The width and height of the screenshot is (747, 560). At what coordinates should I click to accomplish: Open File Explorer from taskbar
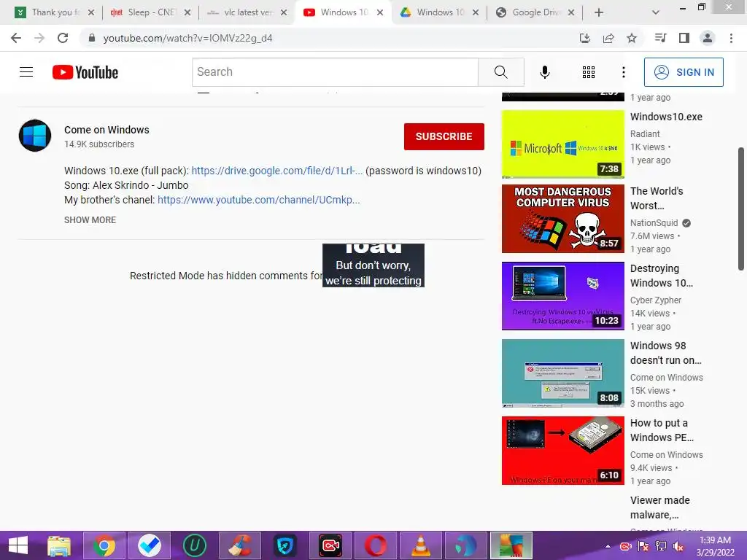(x=59, y=545)
